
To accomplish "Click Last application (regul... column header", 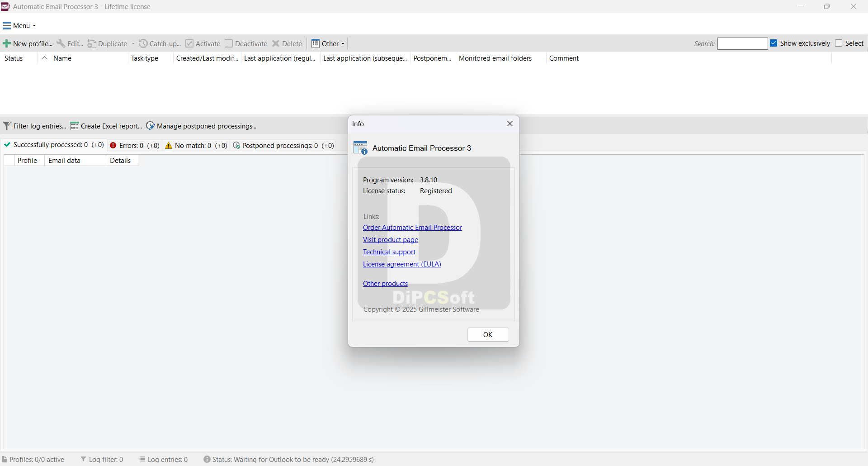I will tap(281, 58).
